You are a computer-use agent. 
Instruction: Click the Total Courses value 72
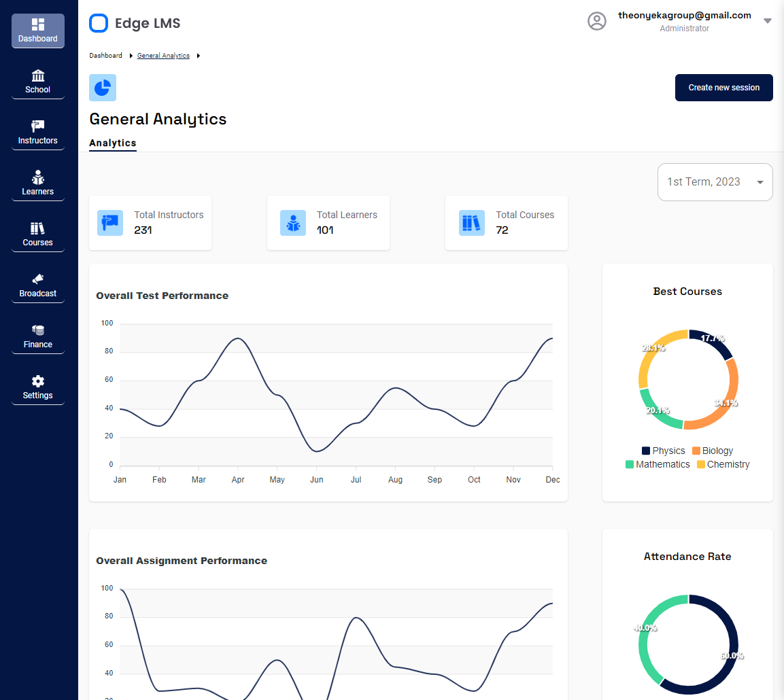pyautogui.click(x=502, y=230)
